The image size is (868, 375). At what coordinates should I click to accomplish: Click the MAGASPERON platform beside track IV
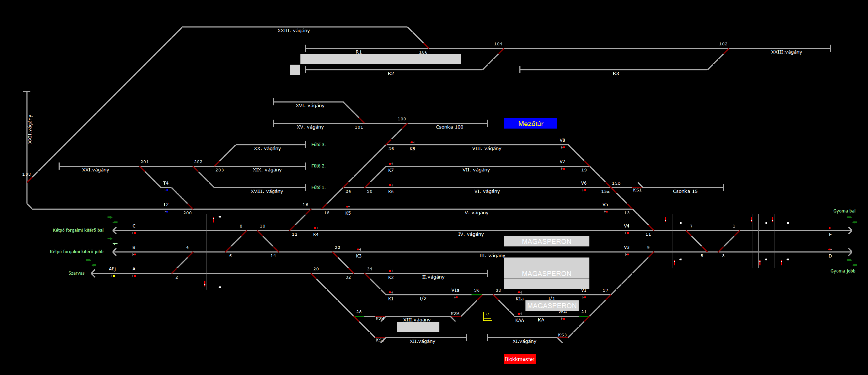click(x=546, y=241)
